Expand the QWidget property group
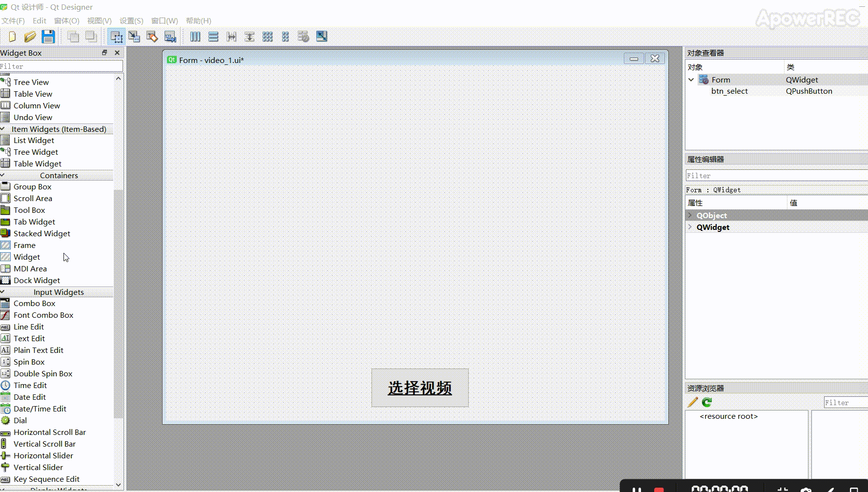Image resolution: width=868 pixels, height=492 pixels. (690, 226)
